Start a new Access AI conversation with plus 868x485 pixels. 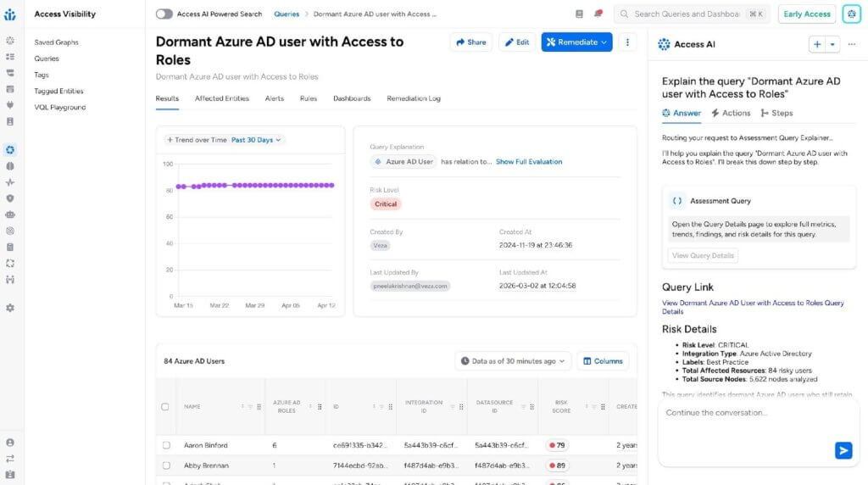tap(817, 44)
